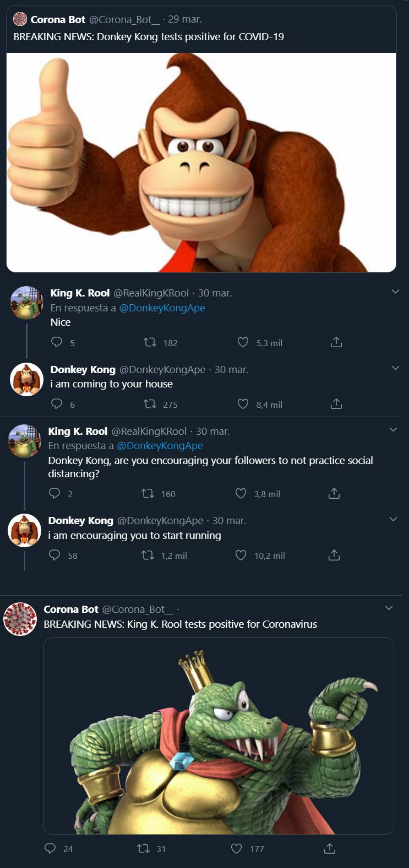Like the "i am coming to your house" tweet
Viewport: 409px width, 868px height.
click(x=243, y=404)
